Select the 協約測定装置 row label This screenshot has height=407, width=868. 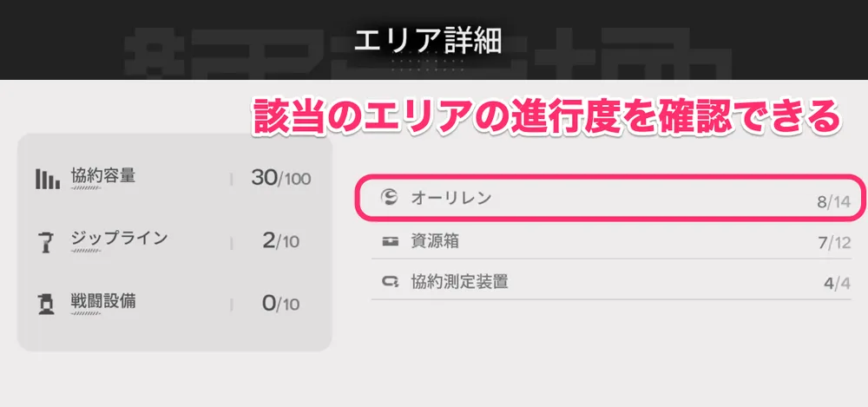tap(458, 282)
